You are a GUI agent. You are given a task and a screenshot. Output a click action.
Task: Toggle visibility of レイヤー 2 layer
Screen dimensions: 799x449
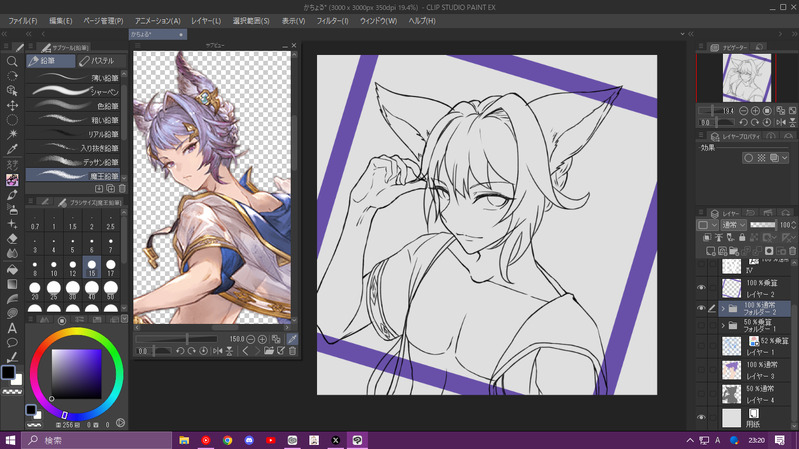pyautogui.click(x=701, y=286)
